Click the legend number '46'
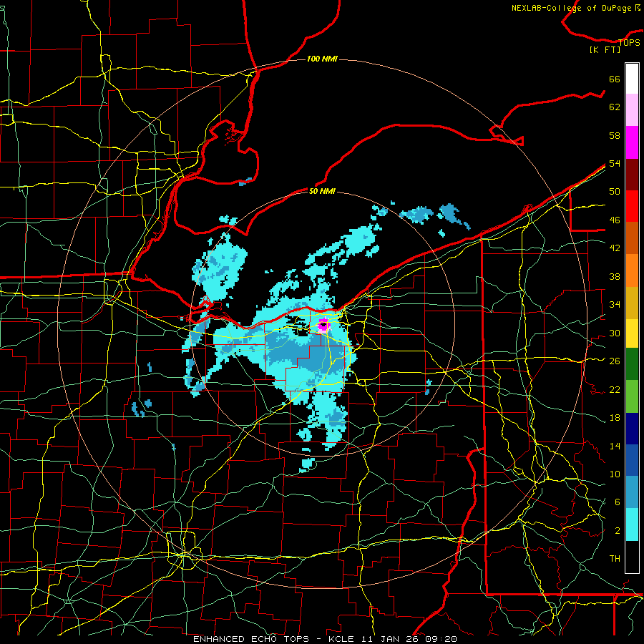The image size is (644, 644). pos(615,220)
